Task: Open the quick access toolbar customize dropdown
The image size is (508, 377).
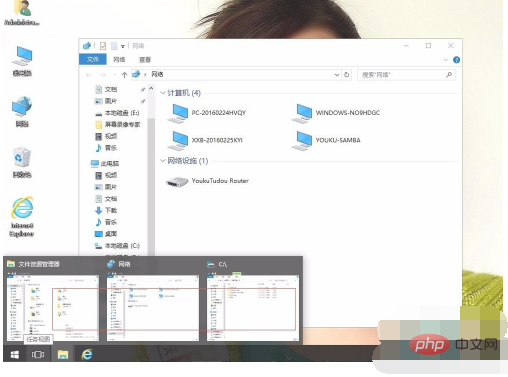Action: click(123, 46)
